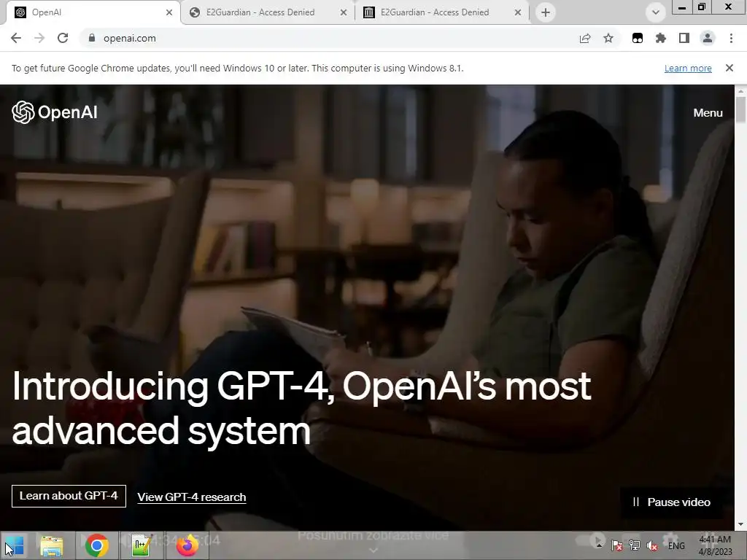Toggle the Chrome side panel
This screenshot has height=560, width=747.
click(684, 38)
